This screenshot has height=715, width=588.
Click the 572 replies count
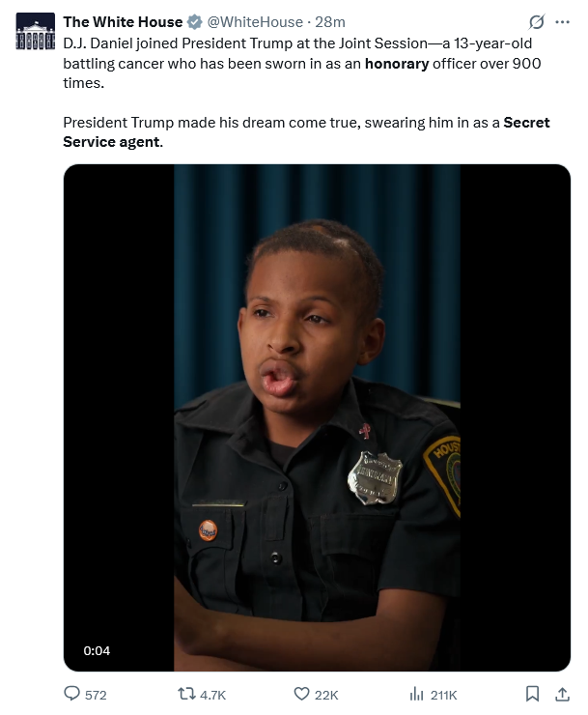point(96,695)
